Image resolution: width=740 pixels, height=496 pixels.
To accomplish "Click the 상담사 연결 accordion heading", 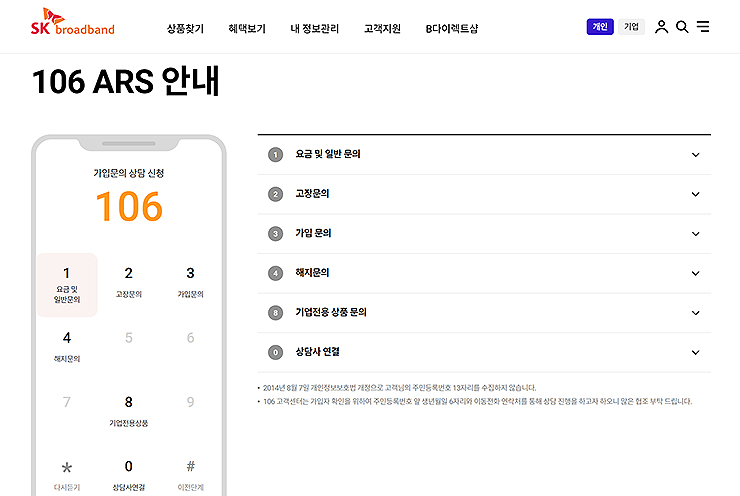I will point(318,352).
